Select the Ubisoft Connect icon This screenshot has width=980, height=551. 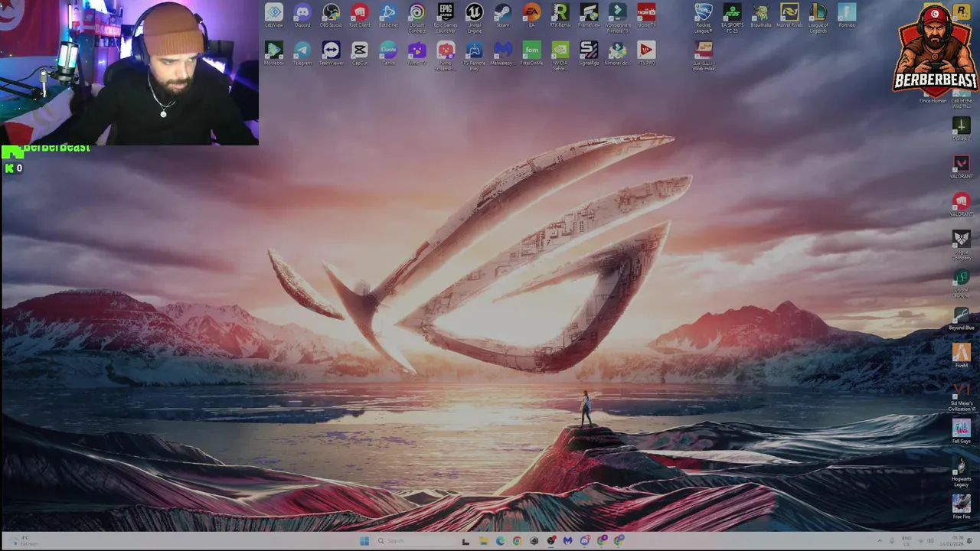coord(416,18)
